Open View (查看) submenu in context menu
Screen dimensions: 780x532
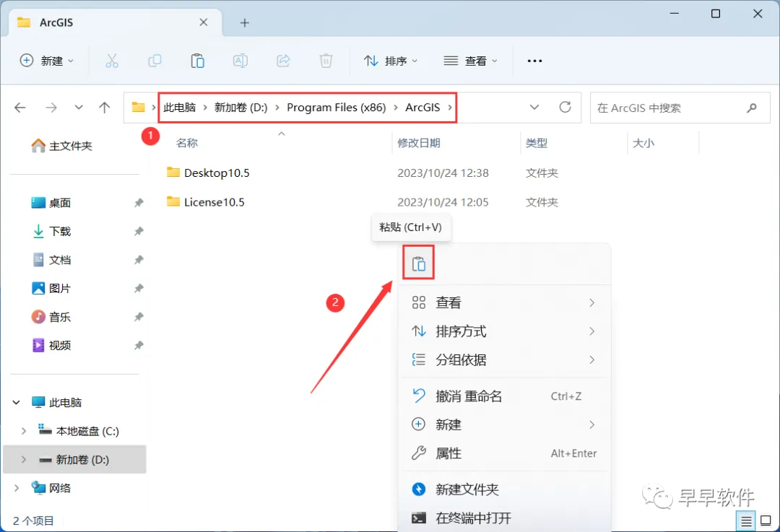click(x=504, y=302)
